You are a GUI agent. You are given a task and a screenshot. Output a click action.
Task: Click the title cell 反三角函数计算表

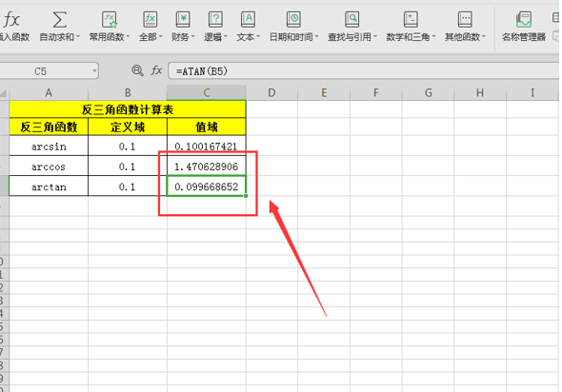click(128, 109)
